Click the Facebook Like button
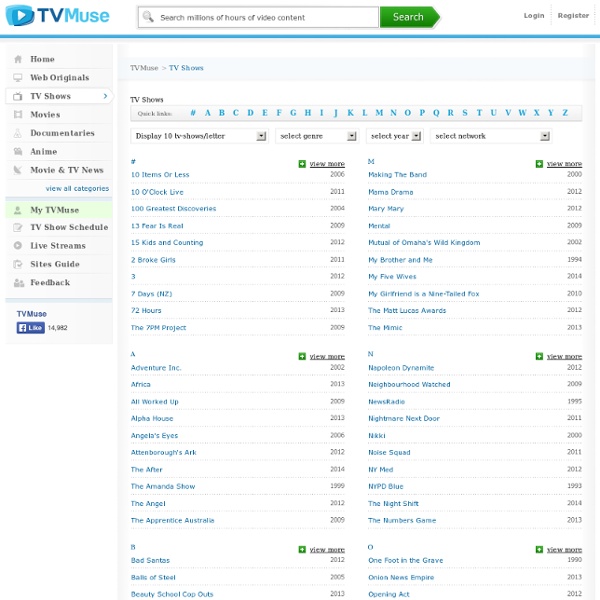Viewport: 600px width, 600px height. coord(30,327)
